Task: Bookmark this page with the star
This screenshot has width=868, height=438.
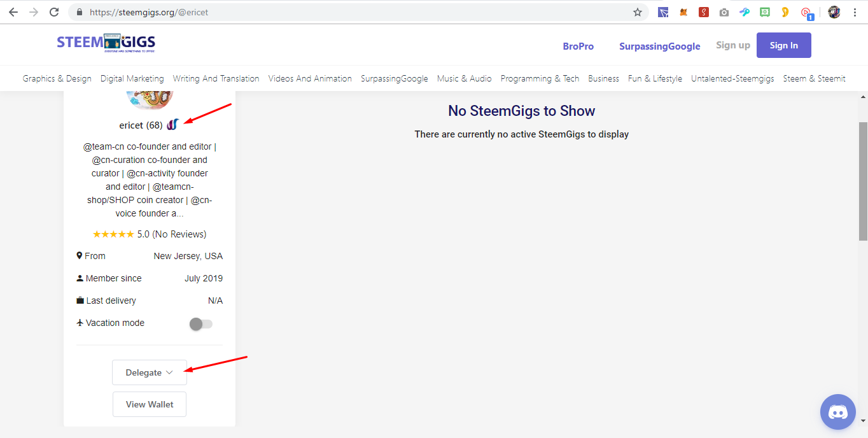Action: click(x=638, y=12)
